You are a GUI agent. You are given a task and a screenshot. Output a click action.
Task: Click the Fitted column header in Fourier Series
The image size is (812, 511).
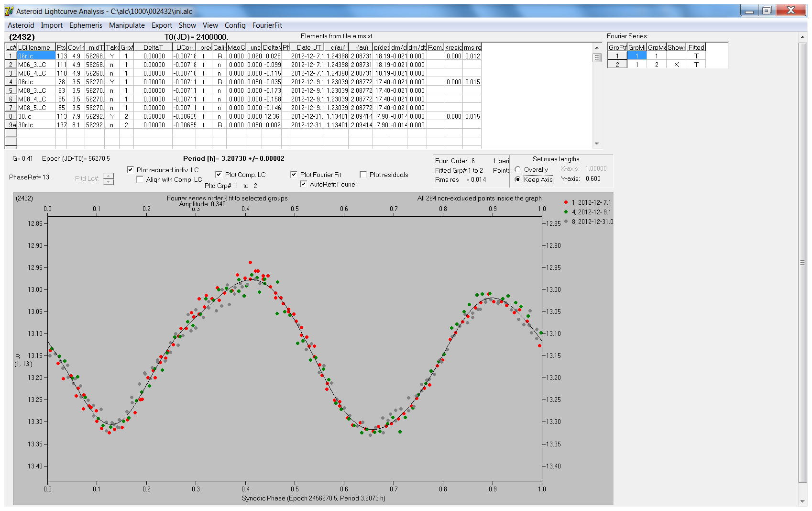[696, 47]
